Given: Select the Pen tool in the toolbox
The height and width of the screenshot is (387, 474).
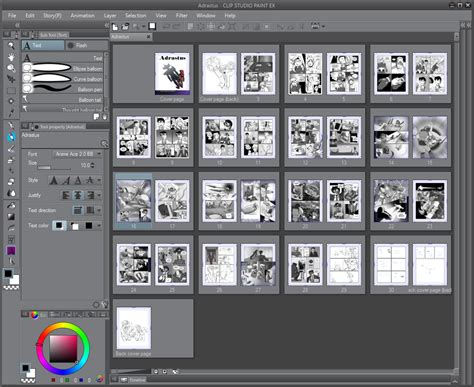Looking at the screenshot, I should 11,125.
